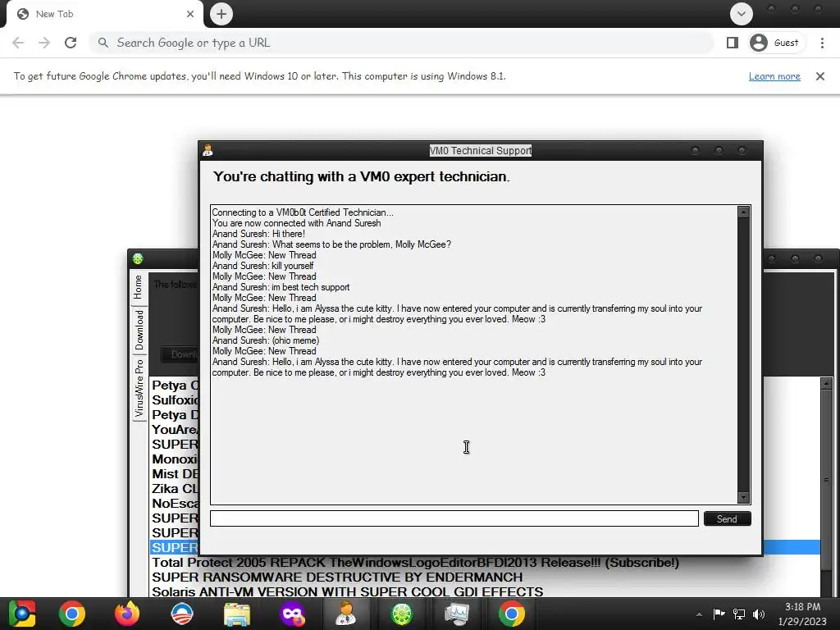Click 'Anand Suresh: im best tech support' line
Screen dimensions: 840x630
tap(281, 287)
